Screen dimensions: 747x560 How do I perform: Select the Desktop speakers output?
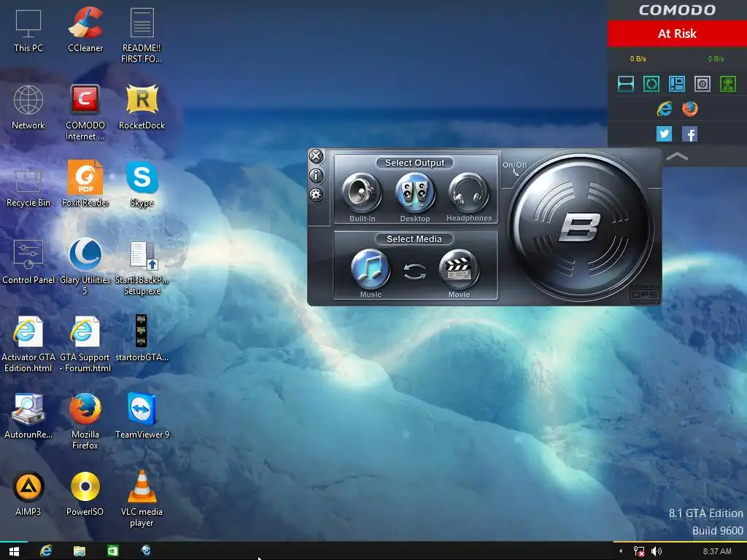coord(415,192)
